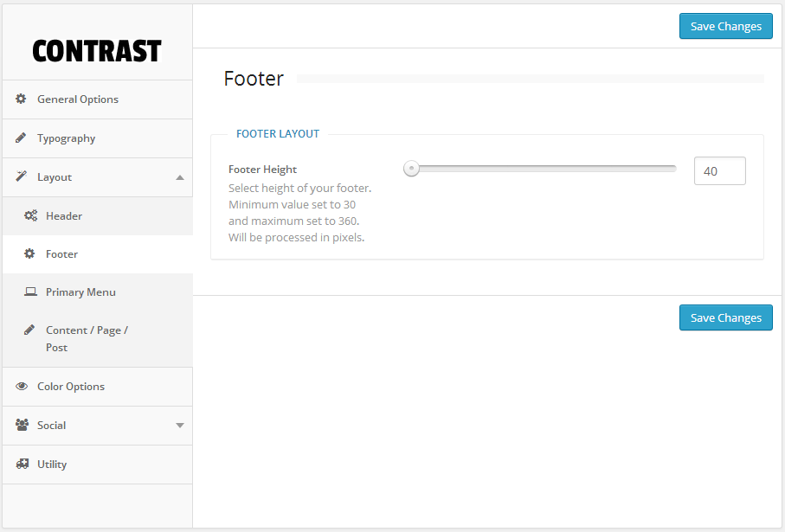The width and height of the screenshot is (785, 532).
Task: Click the eye icon next to Color Options
Action: tap(22, 386)
